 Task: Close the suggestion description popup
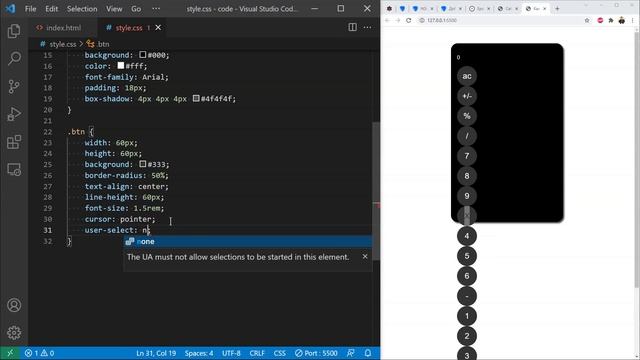tap(365, 256)
